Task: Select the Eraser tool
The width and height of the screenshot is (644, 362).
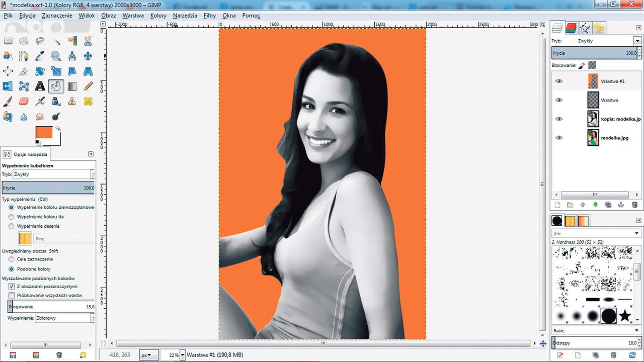Action: tap(24, 102)
